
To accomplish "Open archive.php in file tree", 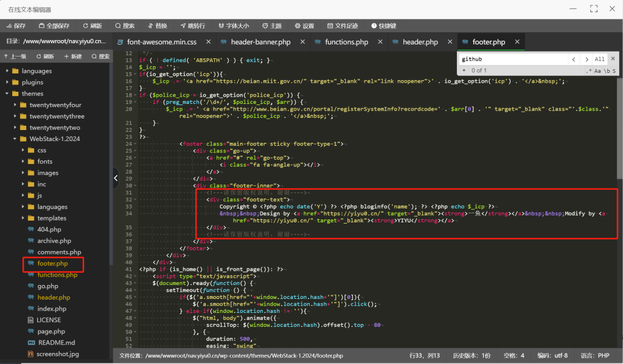I will pyautogui.click(x=54, y=241).
